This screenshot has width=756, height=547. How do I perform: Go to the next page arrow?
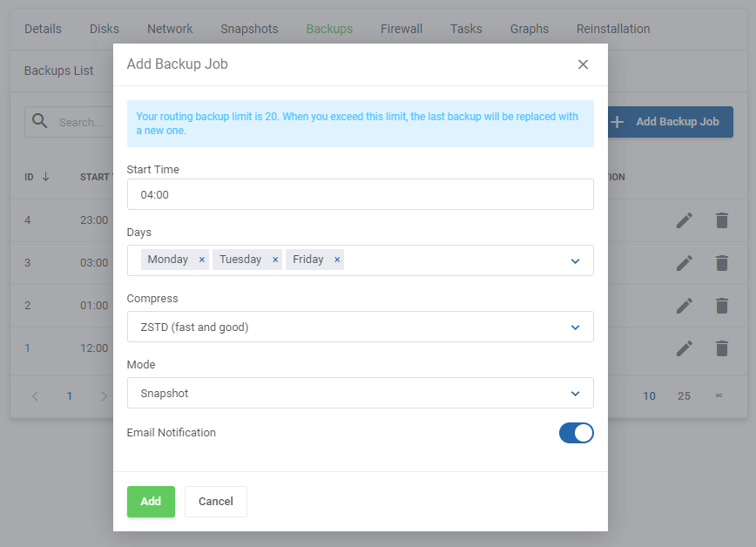(105, 396)
